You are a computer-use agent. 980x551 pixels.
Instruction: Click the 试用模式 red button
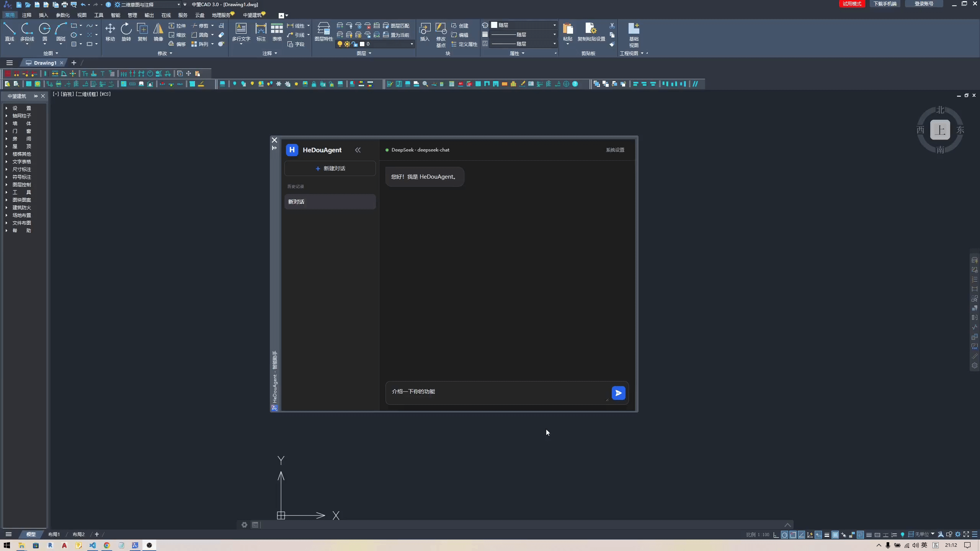coord(852,4)
